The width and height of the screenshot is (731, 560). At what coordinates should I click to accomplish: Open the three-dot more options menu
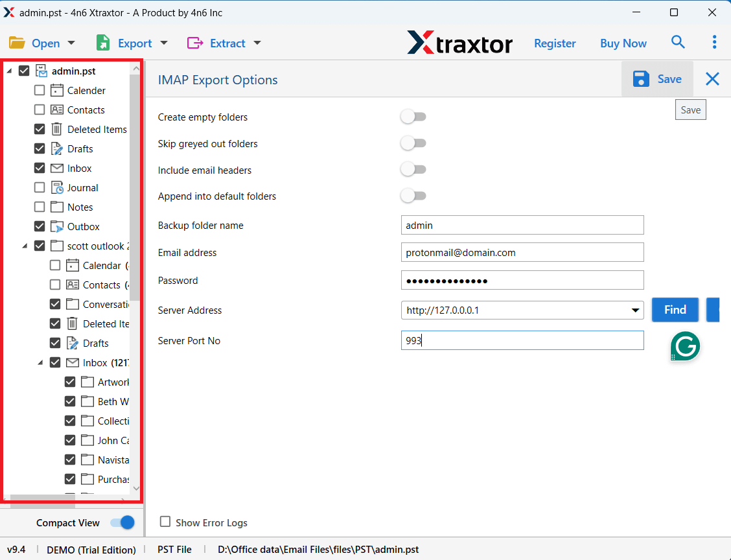[x=714, y=43]
